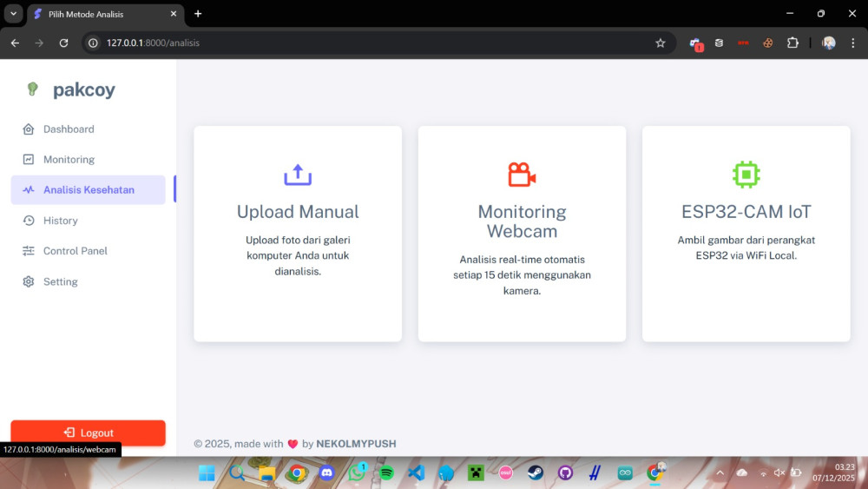Open the Monitoring Webcam card title
The image size is (868, 489).
pyautogui.click(x=522, y=221)
